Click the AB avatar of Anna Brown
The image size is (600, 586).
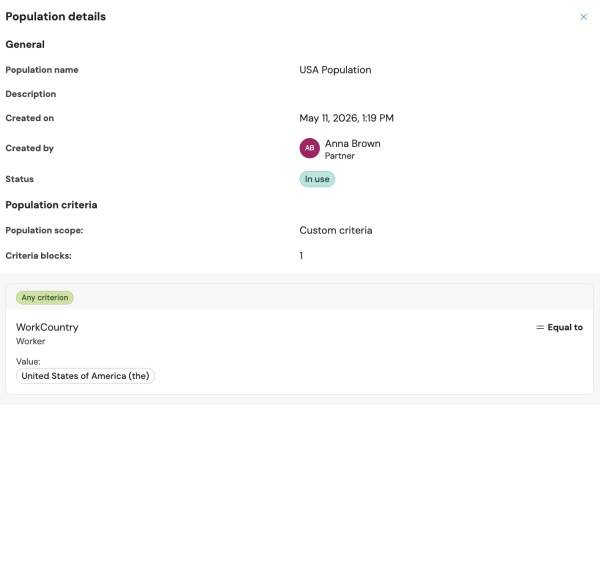coord(309,148)
